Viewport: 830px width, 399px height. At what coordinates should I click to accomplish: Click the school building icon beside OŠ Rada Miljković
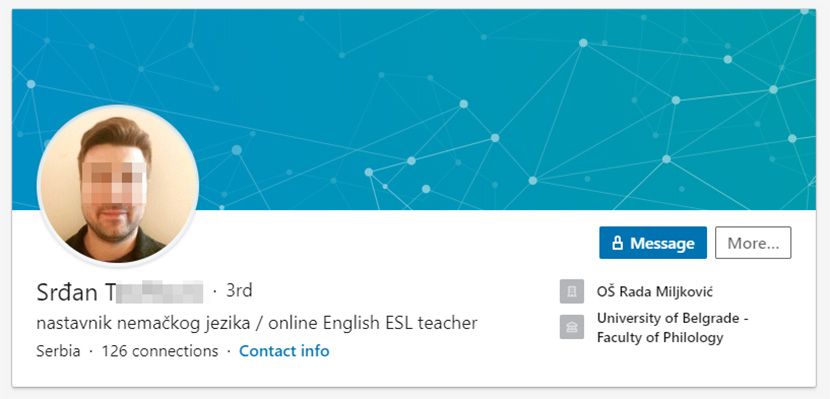tap(572, 292)
